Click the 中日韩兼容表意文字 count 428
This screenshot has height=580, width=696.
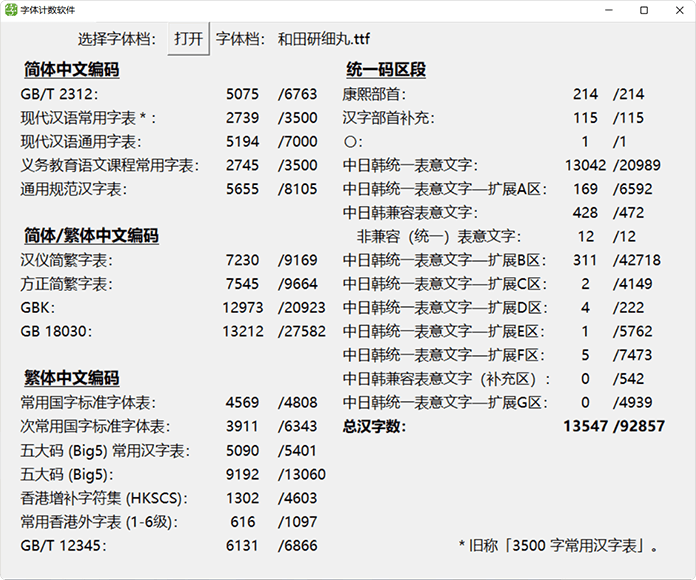(585, 213)
